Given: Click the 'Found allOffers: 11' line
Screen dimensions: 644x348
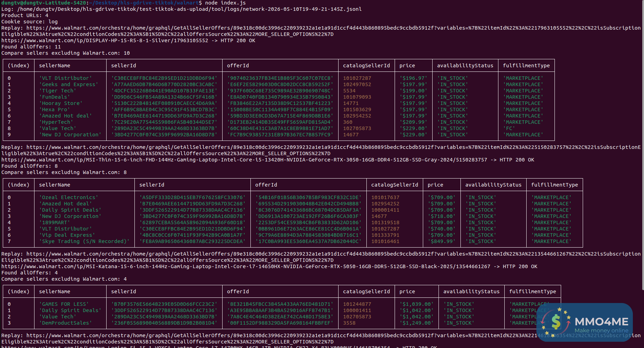Looking at the screenshot, I should (31, 47).
